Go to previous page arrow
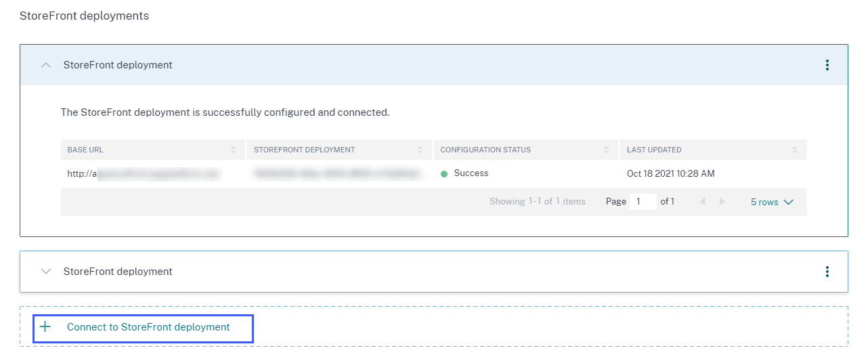 pyautogui.click(x=702, y=202)
